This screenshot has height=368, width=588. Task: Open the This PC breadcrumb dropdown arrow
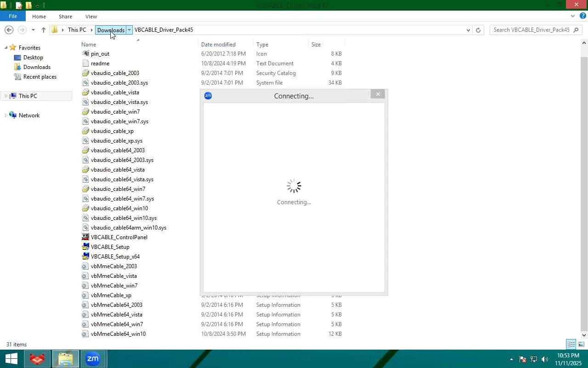(x=91, y=30)
